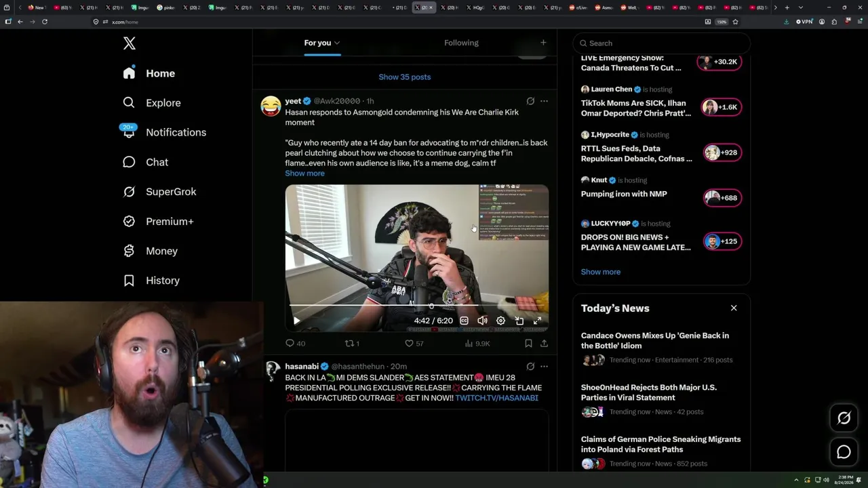Seek on the video progress bar
This screenshot has width=868, height=488.
tap(416, 306)
